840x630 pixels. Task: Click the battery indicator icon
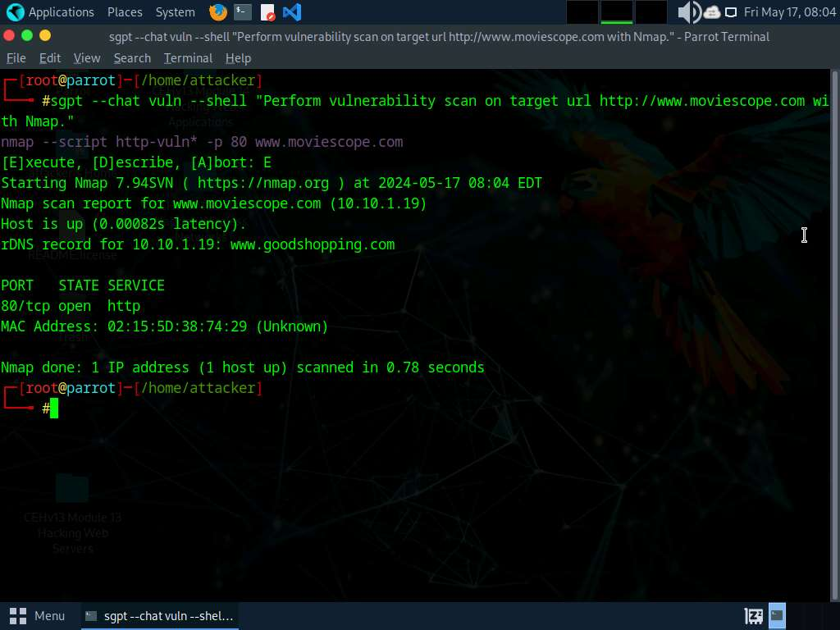731,12
